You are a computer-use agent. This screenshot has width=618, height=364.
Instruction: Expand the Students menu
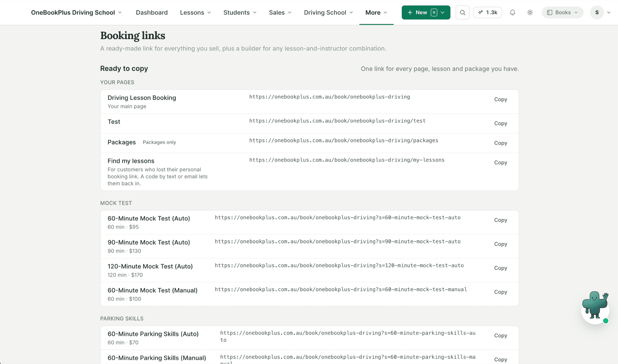point(240,13)
